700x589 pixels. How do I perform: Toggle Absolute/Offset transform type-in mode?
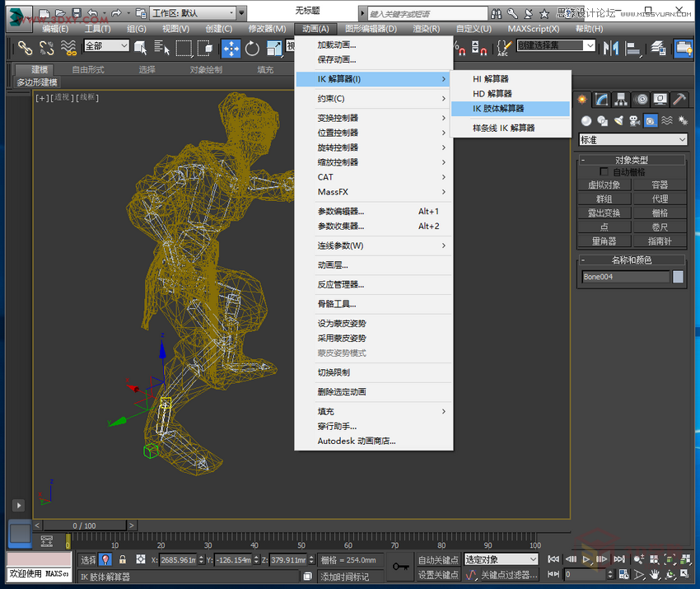tap(141, 559)
